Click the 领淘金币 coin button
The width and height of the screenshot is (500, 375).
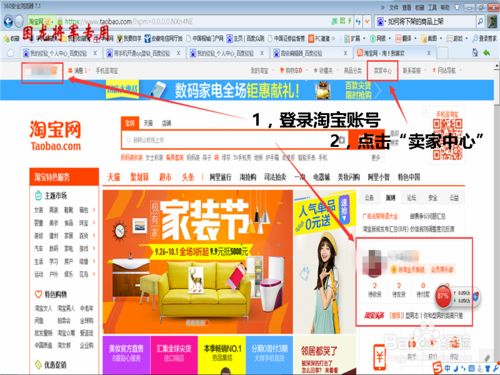(408, 270)
